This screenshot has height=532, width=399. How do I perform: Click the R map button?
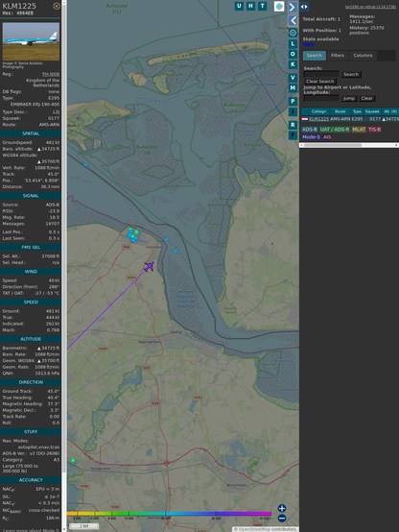(x=293, y=125)
